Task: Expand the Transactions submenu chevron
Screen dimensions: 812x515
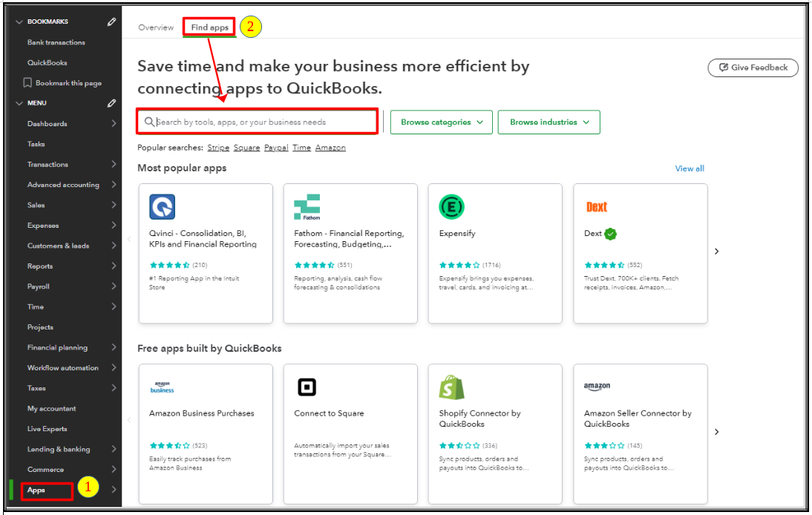Action: [x=114, y=164]
